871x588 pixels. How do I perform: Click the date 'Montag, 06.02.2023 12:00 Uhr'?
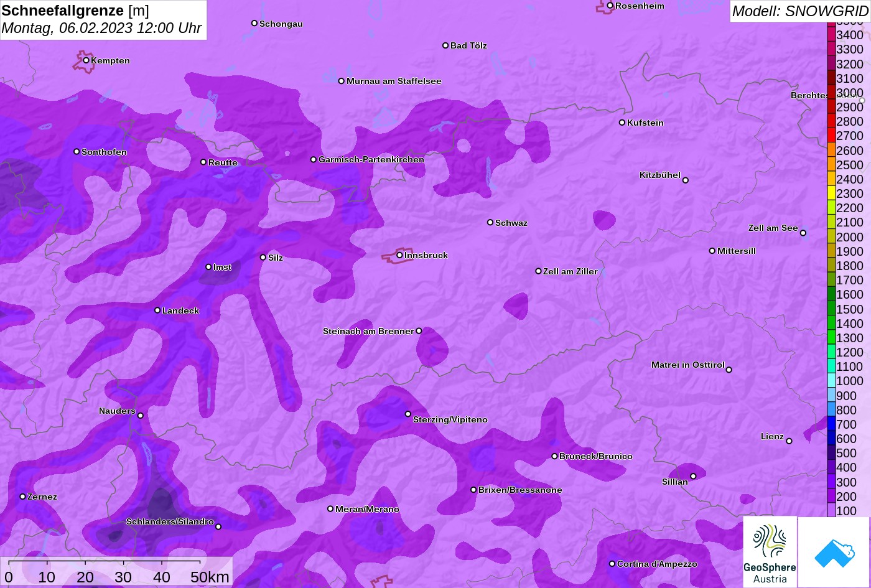tap(101, 29)
